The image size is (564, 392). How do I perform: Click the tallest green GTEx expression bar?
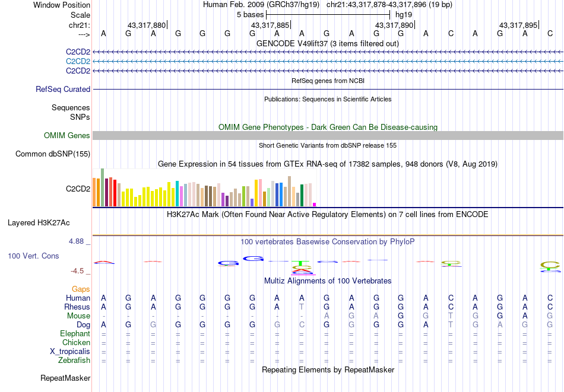tap(103, 187)
